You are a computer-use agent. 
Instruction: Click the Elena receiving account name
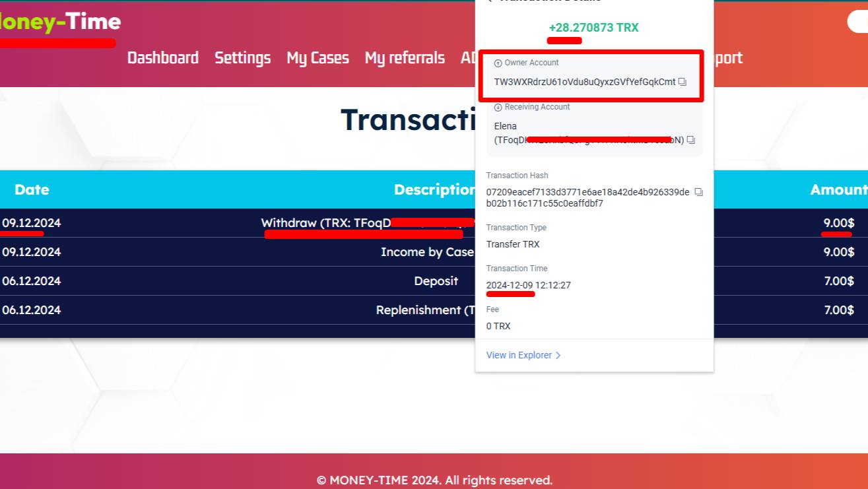[506, 126]
